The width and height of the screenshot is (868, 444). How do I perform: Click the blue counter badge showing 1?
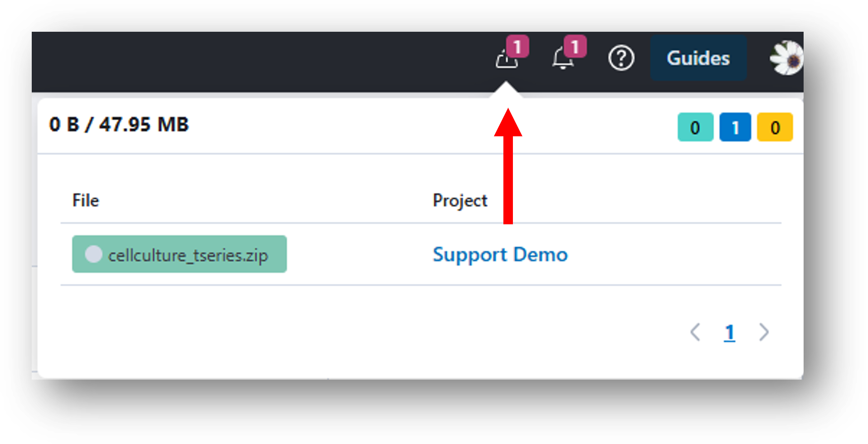tap(735, 127)
